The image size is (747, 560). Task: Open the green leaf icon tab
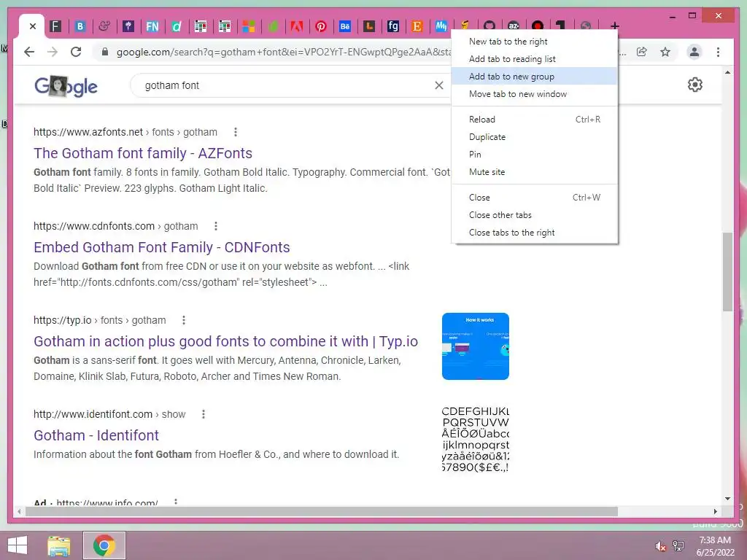[x=273, y=26]
